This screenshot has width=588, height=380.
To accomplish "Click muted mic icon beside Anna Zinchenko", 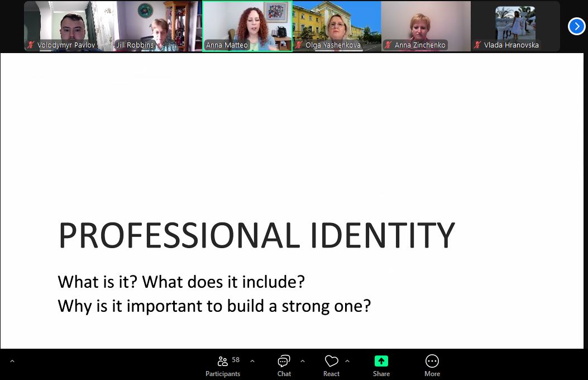I will 388,45.
